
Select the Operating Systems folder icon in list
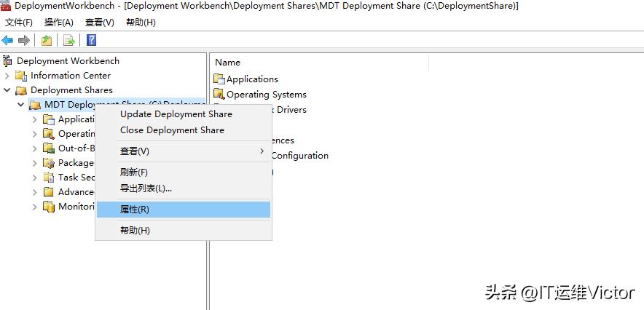click(219, 94)
